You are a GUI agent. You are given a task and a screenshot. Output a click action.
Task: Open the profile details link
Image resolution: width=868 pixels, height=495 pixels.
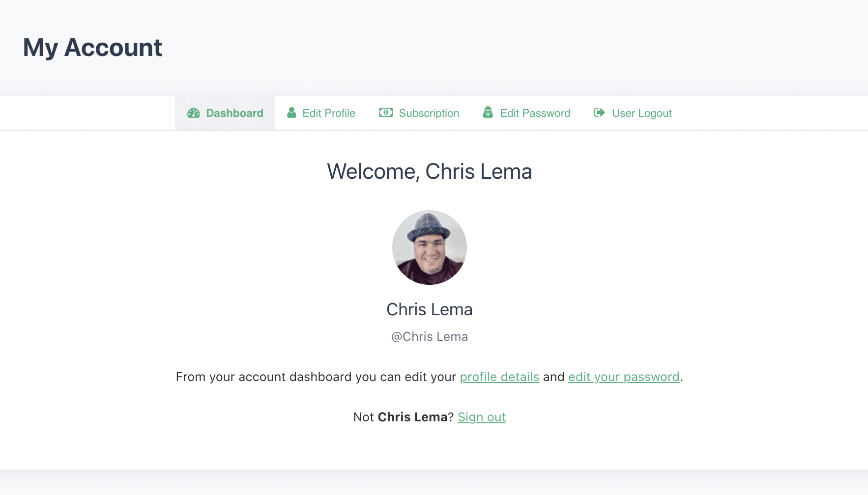pos(499,377)
